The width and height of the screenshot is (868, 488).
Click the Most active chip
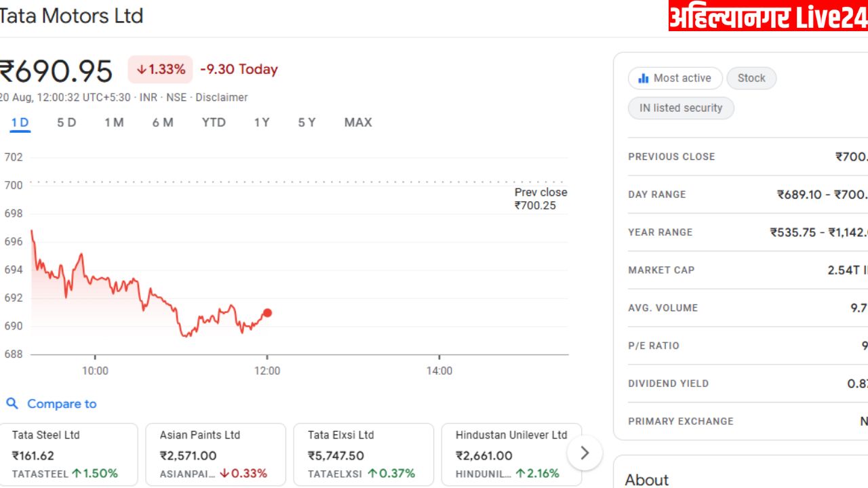click(675, 78)
